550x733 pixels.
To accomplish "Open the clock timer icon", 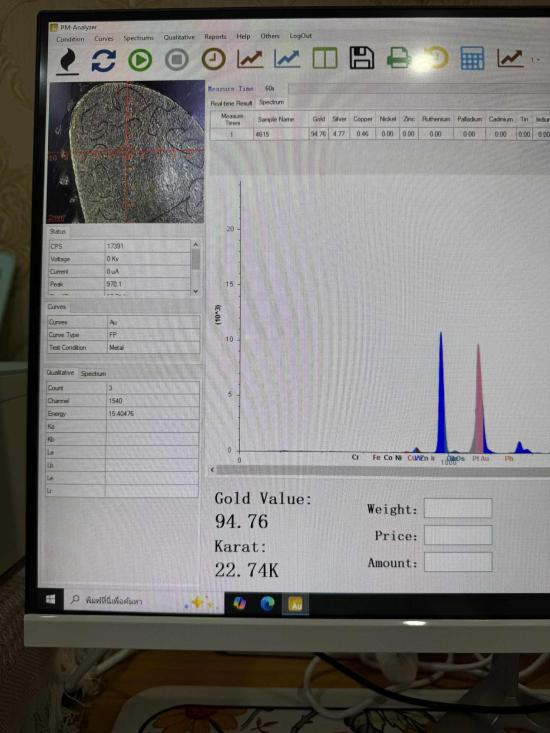I will point(214,59).
